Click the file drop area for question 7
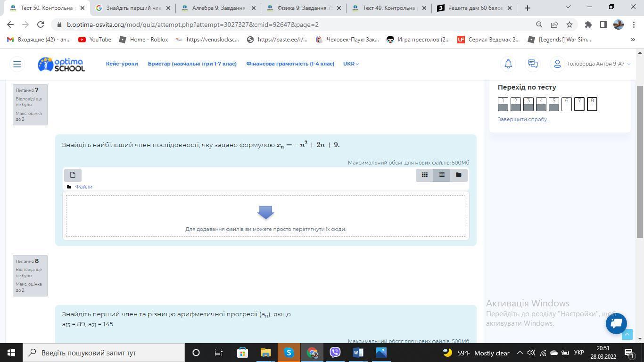The image size is (644, 362). pos(265,216)
